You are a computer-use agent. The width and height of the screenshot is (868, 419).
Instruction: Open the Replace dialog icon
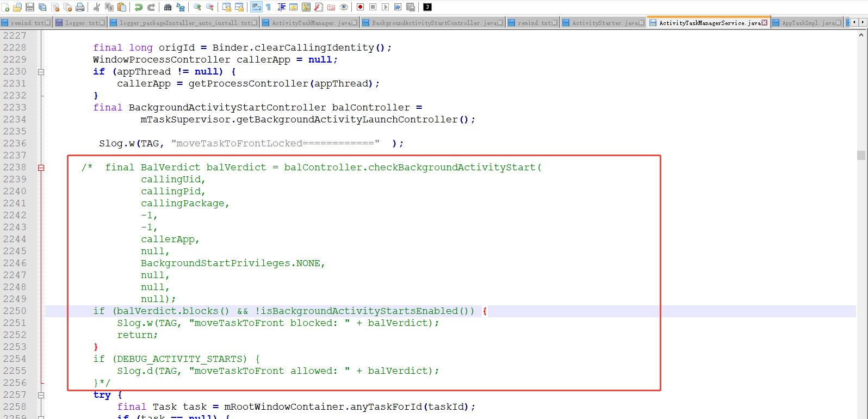(x=180, y=7)
